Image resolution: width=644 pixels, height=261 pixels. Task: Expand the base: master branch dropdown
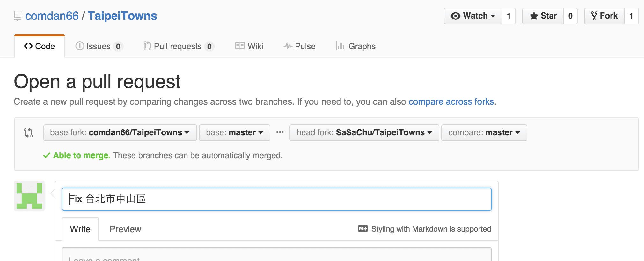235,133
